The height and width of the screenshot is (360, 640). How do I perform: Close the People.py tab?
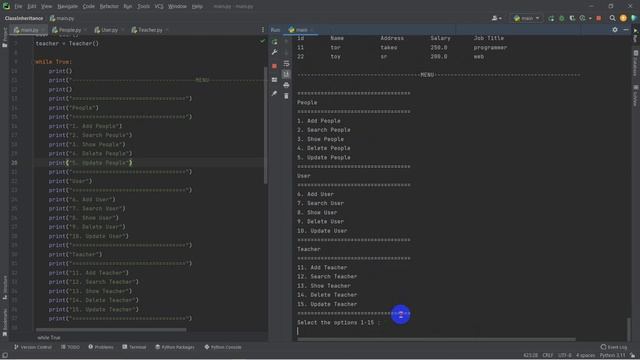(x=85, y=30)
